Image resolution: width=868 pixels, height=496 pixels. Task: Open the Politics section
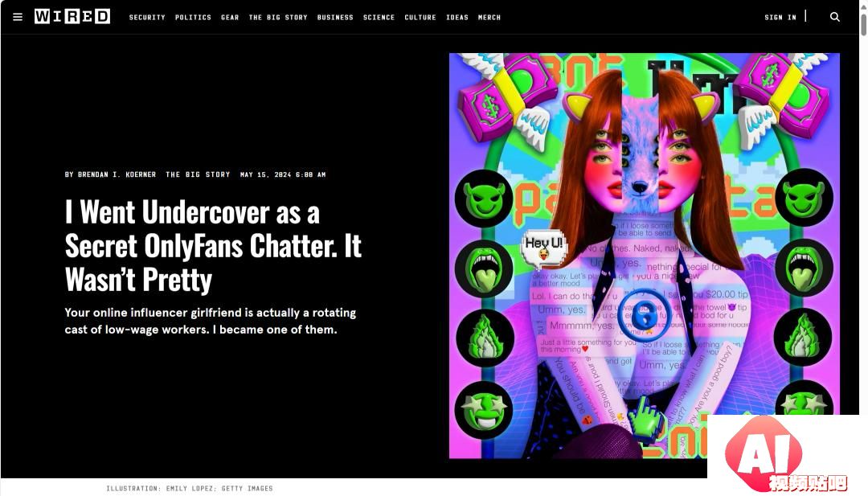tap(193, 18)
